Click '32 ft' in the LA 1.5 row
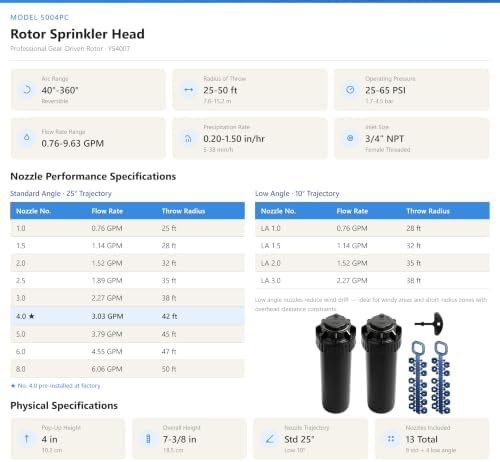 tap(413, 246)
